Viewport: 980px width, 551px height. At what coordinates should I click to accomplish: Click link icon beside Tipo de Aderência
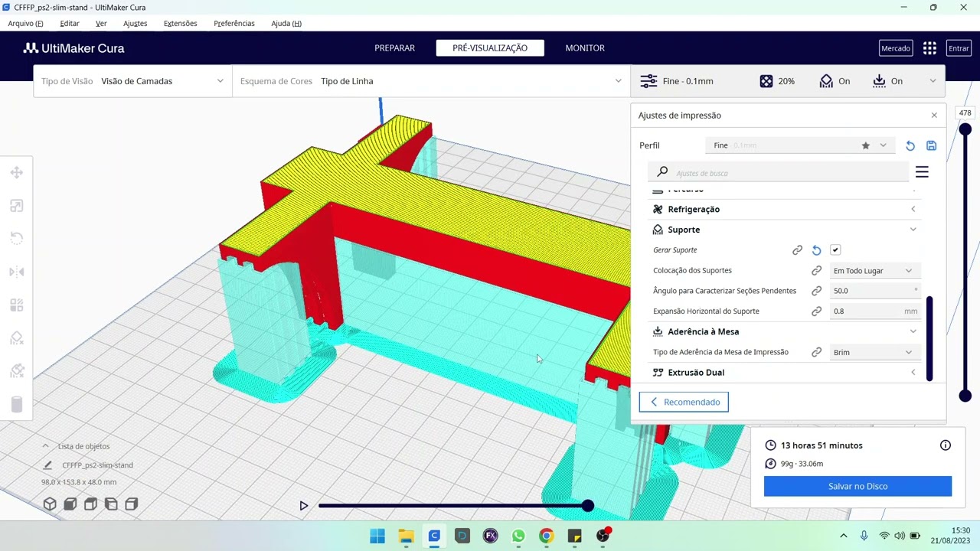pyautogui.click(x=816, y=352)
